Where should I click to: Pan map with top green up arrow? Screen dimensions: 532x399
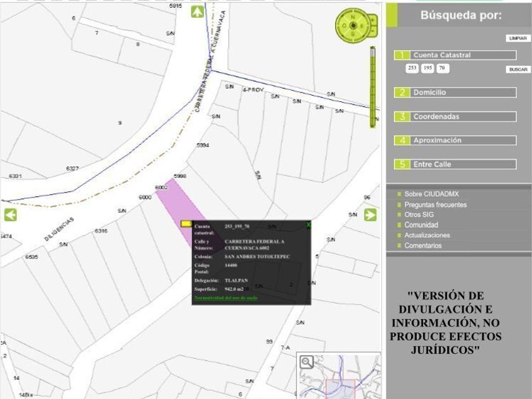tap(197, 12)
